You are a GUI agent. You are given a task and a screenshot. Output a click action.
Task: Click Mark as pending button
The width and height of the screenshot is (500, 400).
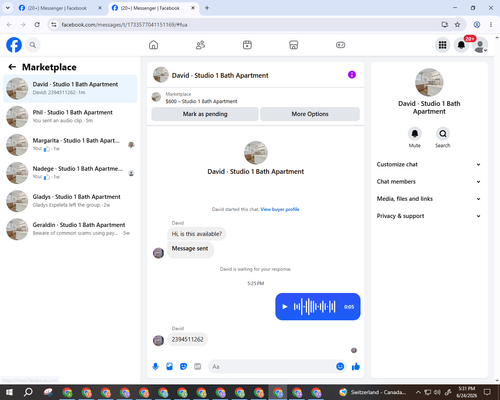click(205, 114)
